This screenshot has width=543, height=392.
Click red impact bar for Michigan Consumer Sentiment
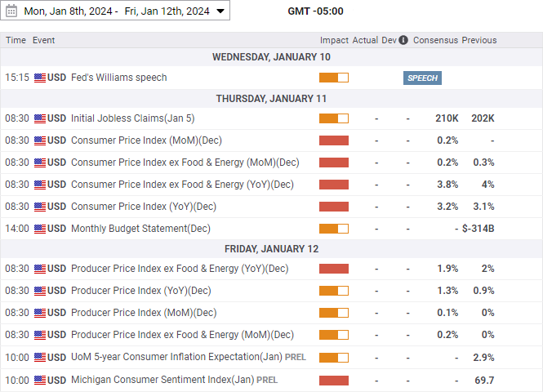(334, 381)
